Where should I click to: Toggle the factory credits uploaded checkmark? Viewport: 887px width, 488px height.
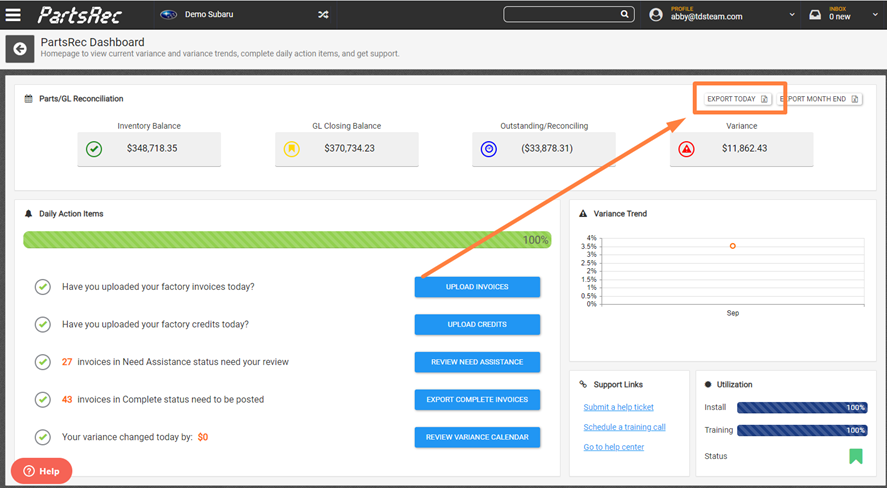(42, 325)
